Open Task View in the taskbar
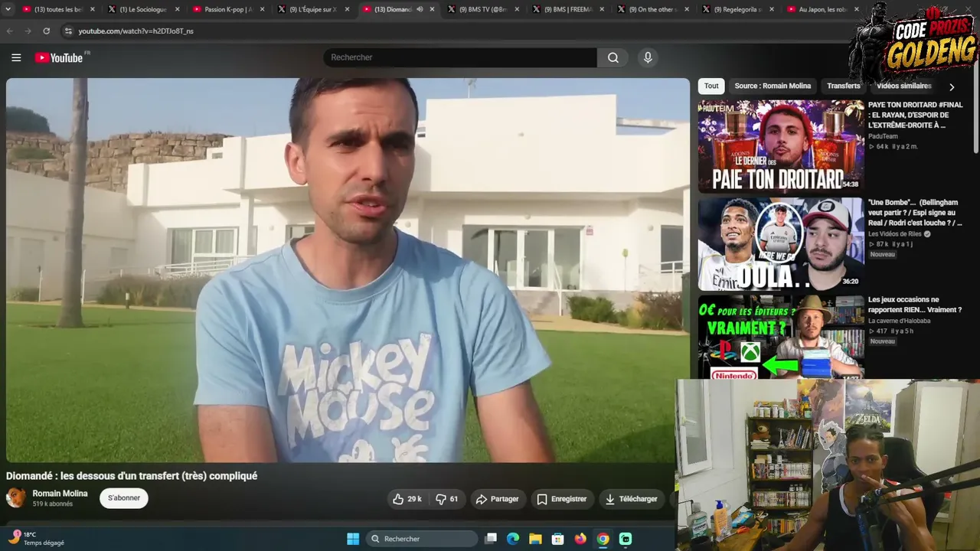 point(491,539)
